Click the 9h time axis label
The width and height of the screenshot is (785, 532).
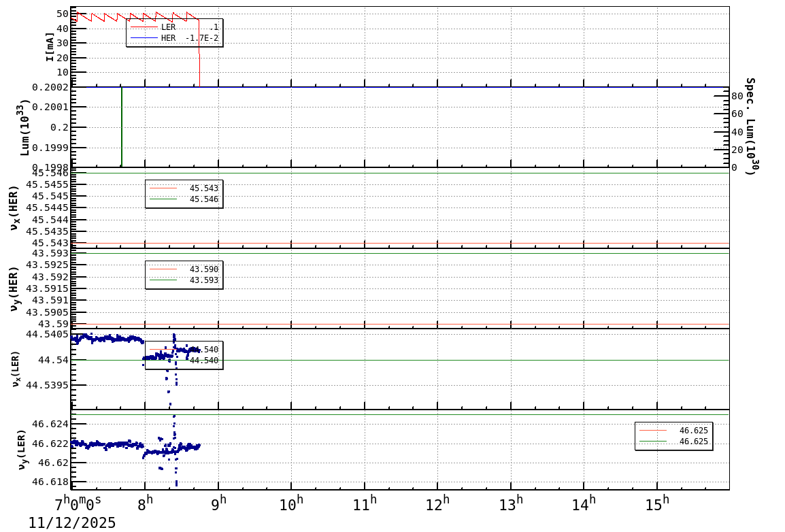click(x=220, y=504)
